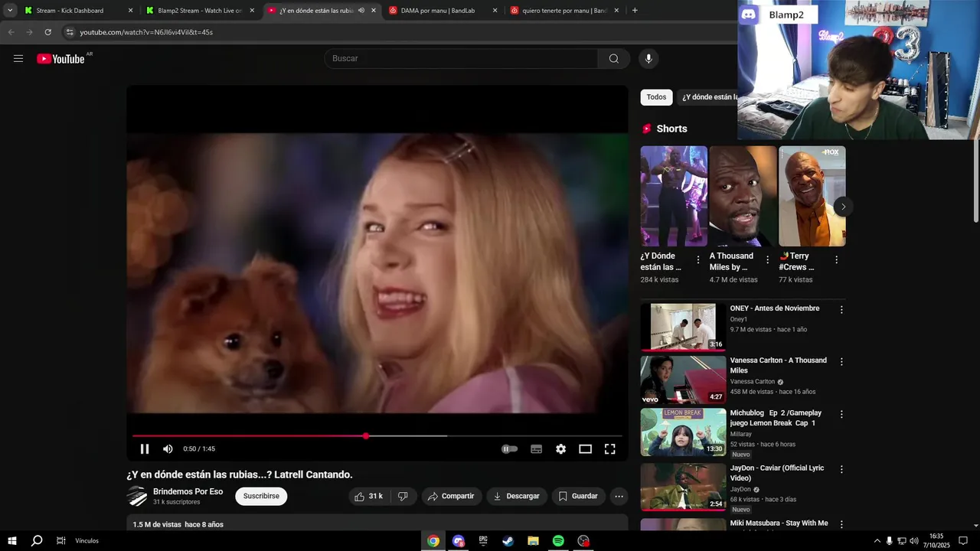Screen dimensions: 980x551
Task: Open Steam from the taskbar
Action: (508, 541)
